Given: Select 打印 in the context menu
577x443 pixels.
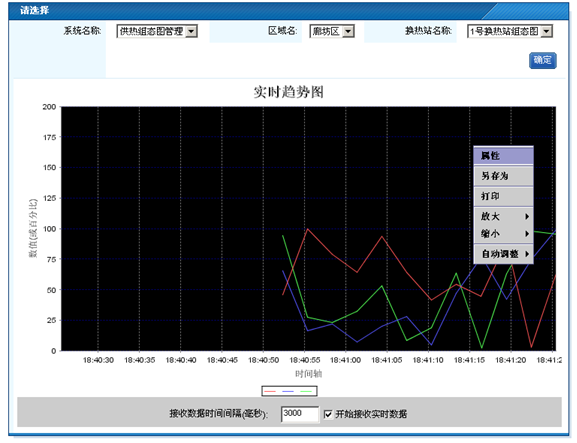Looking at the screenshot, I should point(503,196).
